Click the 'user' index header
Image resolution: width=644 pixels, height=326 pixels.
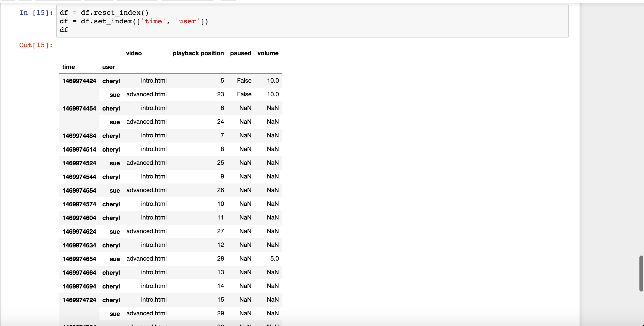point(108,67)
